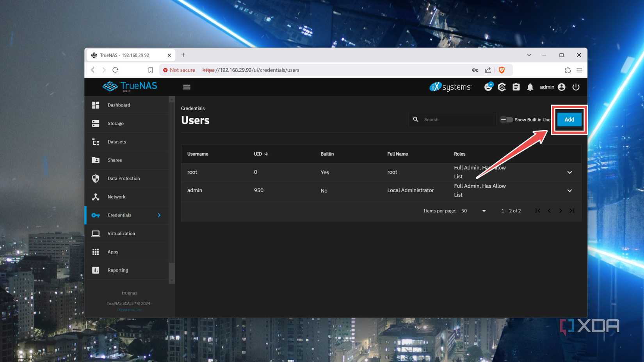Viewport: 644px width, 362px height.
Task: Open the iXsystems feedback smiley icon
Action: point(488,87)
